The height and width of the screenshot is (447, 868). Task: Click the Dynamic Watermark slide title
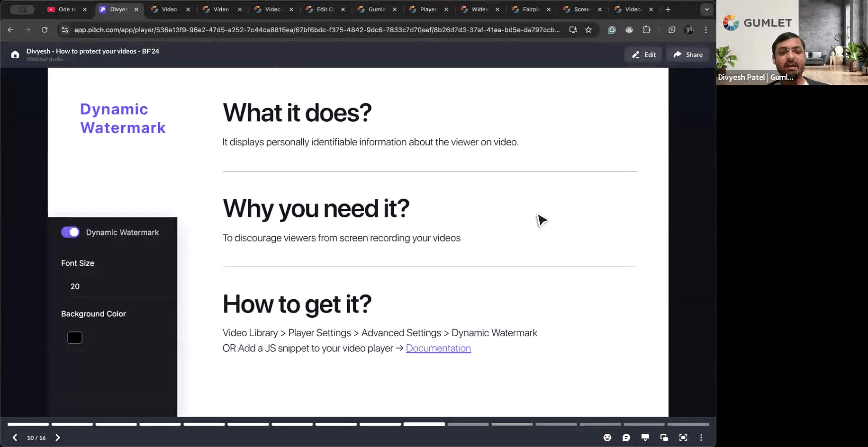123,118
